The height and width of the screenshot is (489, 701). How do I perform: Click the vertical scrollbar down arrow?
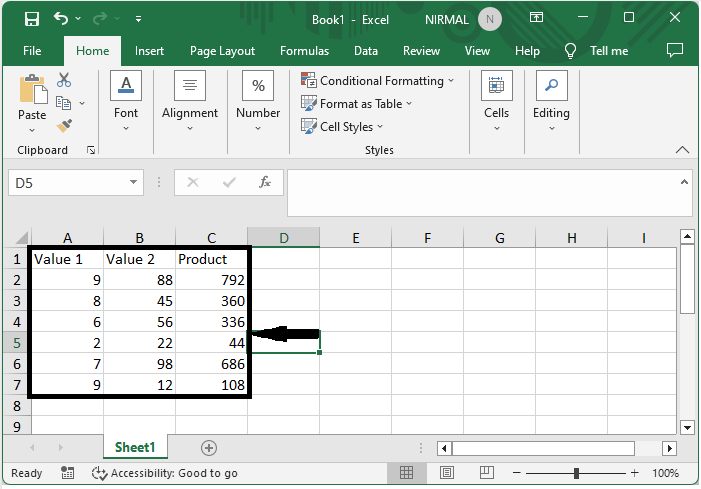click(x=687, y=427)
